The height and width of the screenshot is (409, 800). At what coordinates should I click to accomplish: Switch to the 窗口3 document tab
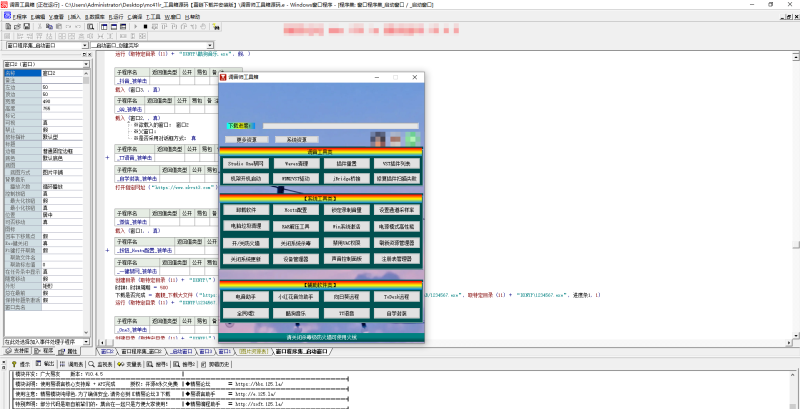click(205, 352)
